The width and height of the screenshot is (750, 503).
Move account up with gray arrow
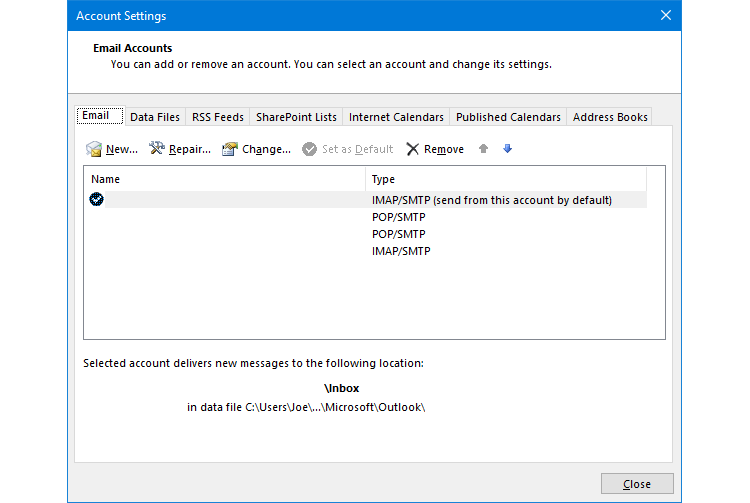pos(484,149)
